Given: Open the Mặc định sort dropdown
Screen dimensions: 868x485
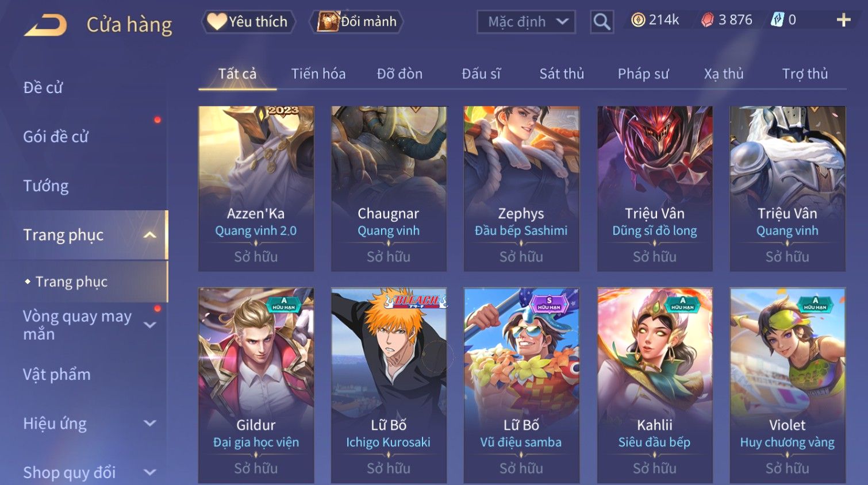Looking at the screenshot, I should pyautogui.click(x=526, y=22).
